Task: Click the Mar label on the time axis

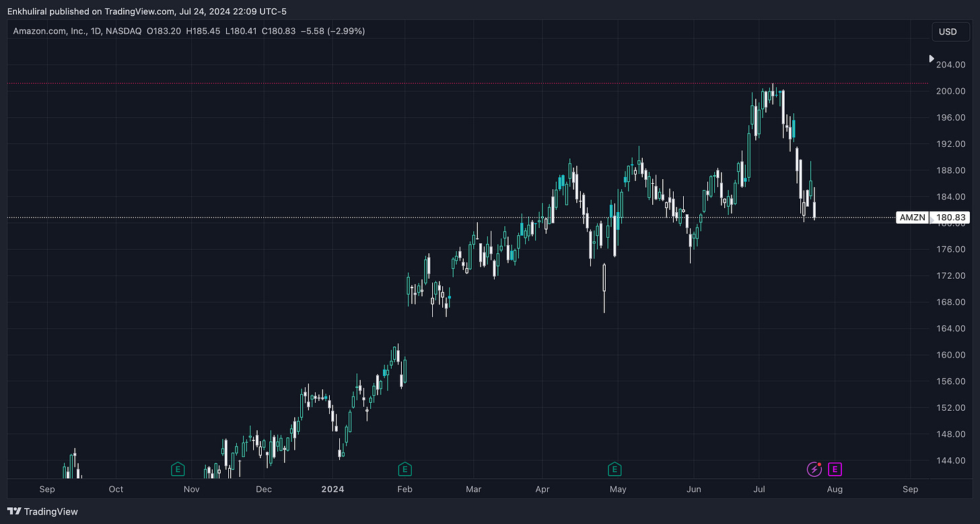Action: point(474,489)
